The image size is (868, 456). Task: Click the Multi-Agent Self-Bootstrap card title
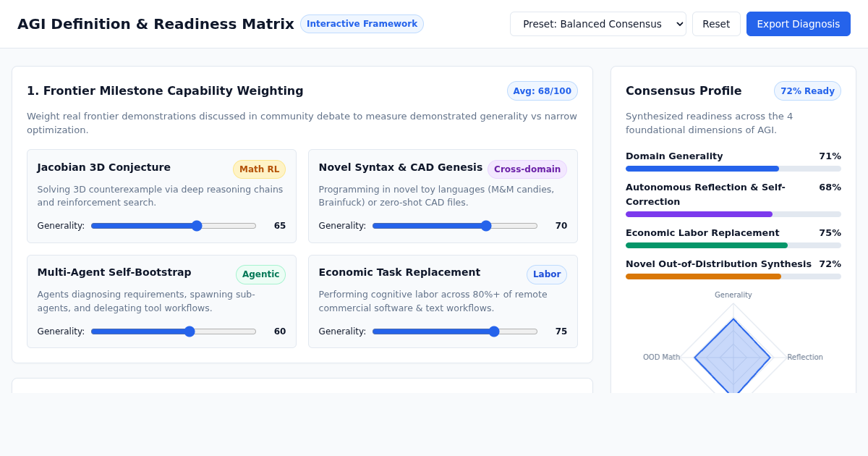click(x=114, y=272)
